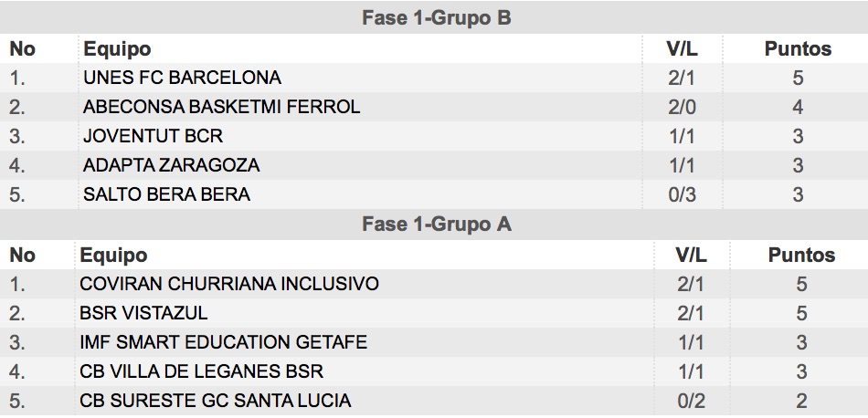This screenshot has width=868, height=418.
Task: Select CB VILLA DE LEGANES BSR
Action: click(202, 371)
